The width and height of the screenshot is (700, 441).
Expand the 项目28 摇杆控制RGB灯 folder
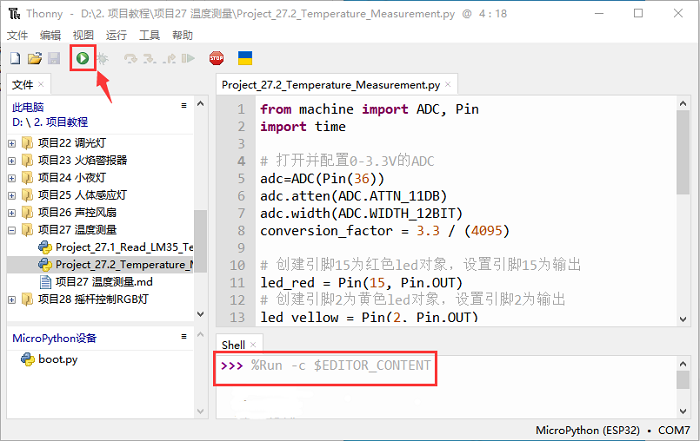pyautogui.click(x=12, y=299)
